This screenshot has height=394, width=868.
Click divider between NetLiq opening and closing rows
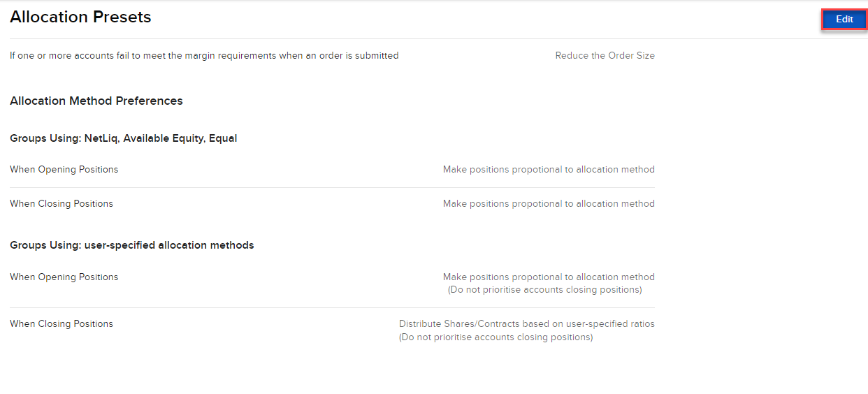click(x=332, y=187)
